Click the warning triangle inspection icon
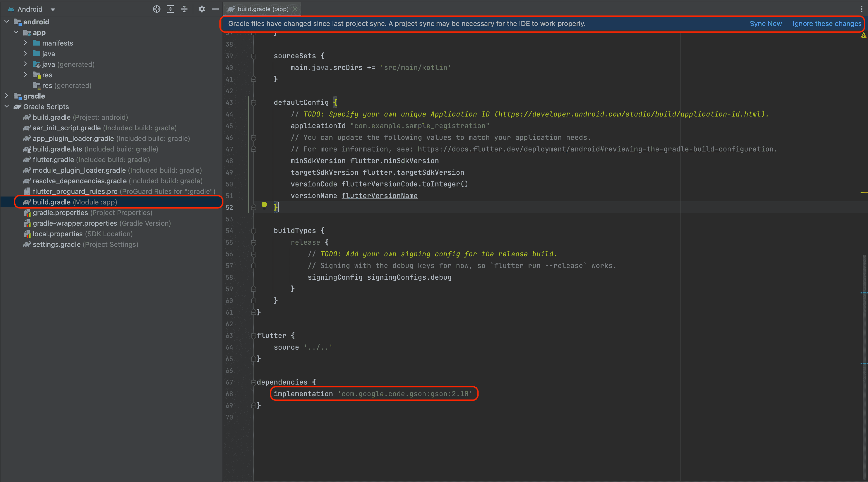 pyautogui.click(x=863, y=35)
